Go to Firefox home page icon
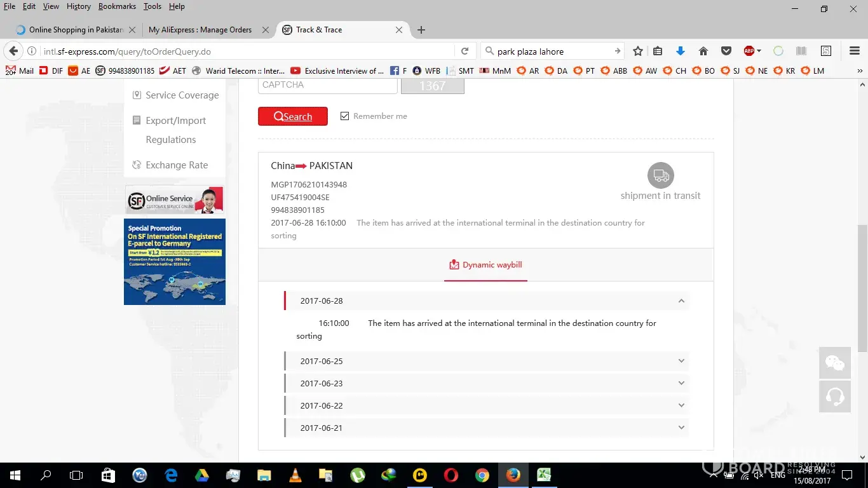The width and height of the screenshot is (868, 488). click(x=703, y=51)
